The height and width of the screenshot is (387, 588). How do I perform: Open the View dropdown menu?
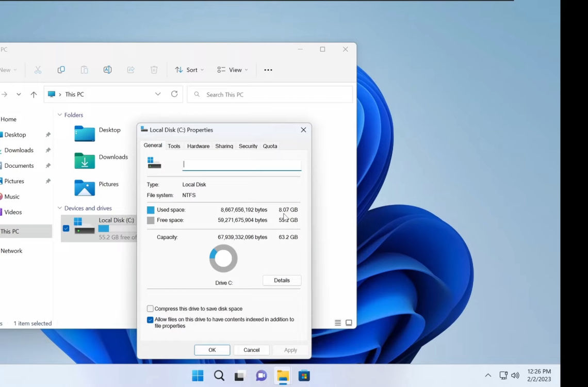(x=233, y=70)
